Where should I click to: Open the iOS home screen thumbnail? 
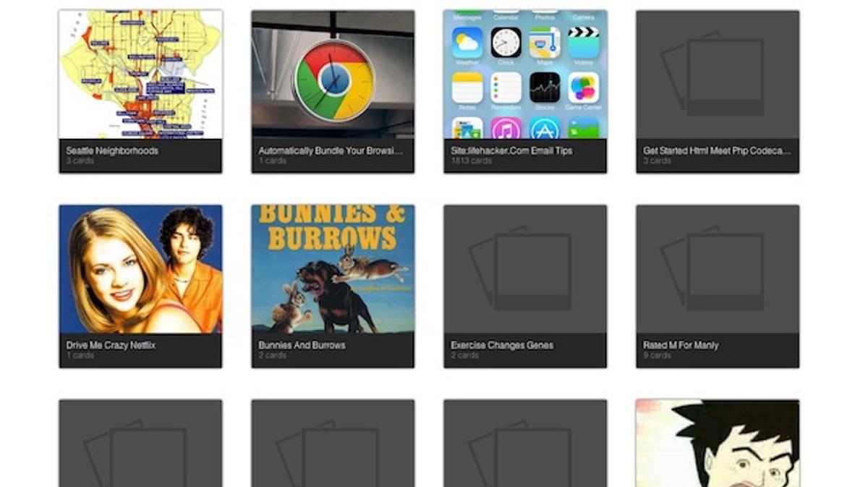tap(525, 74)
